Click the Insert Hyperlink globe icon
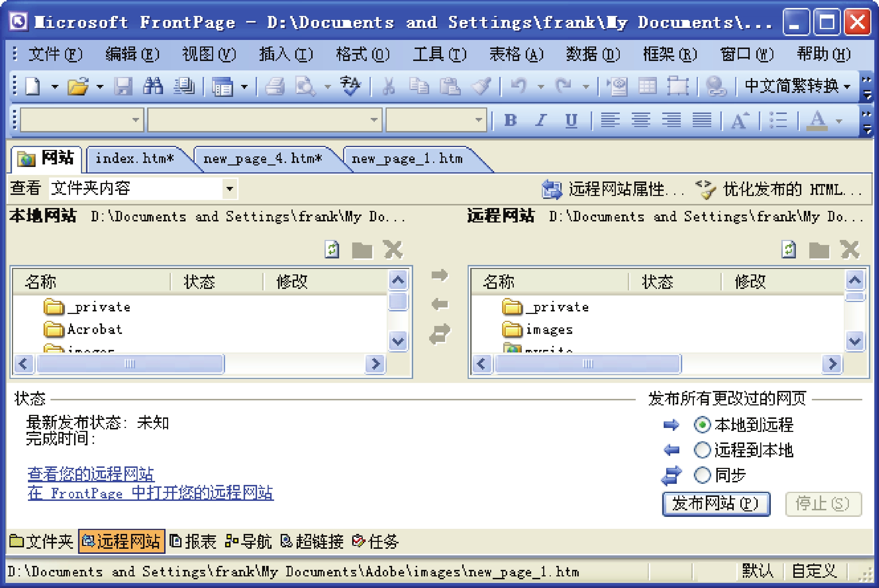Image resolution: width=879 pixels, height=588 pixels. click(x=716, y=86)
